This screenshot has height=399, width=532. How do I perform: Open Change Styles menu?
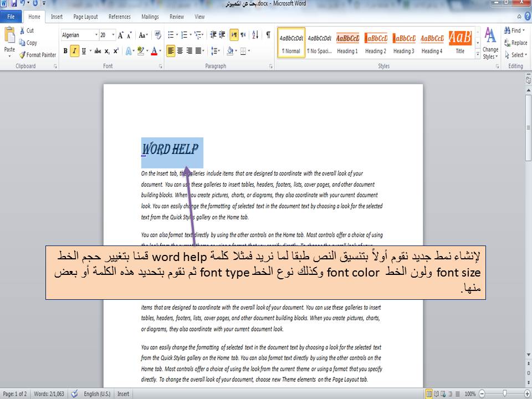point(490,43)
